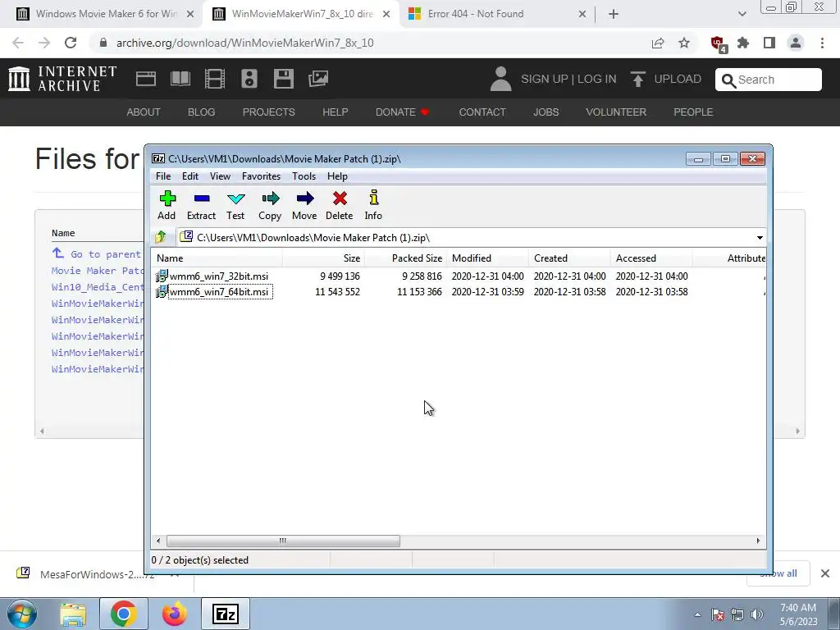Image resolution: width=840 pixels, height=630 pixels.
Task: Open Web archive icon in header
Action: click(146, 80)
